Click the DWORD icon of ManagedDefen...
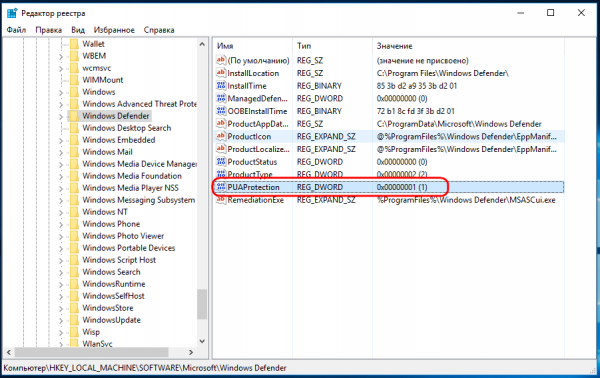This screenshot has width=600, height=378. [x=221, y=98]
